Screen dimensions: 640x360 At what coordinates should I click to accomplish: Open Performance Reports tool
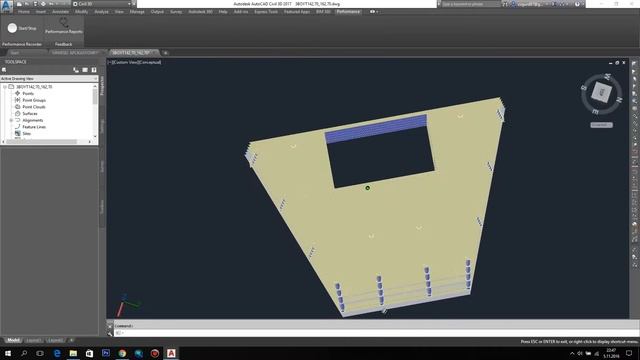point(64,26)
